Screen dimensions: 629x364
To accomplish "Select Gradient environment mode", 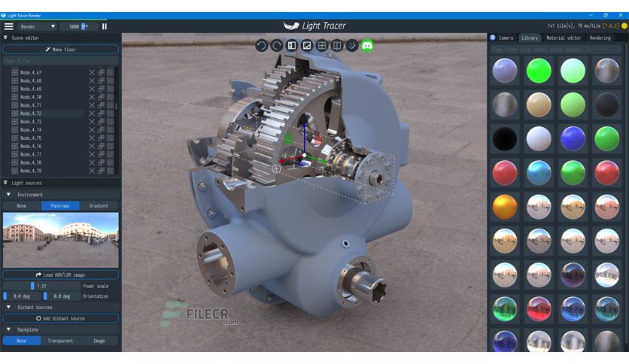I will pyautogui.click(x=99, y=205).
